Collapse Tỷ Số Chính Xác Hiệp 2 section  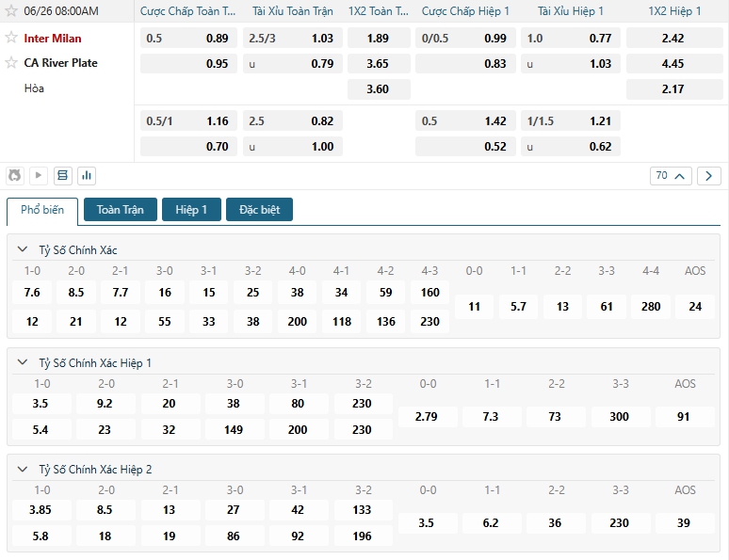pos(23,470)
